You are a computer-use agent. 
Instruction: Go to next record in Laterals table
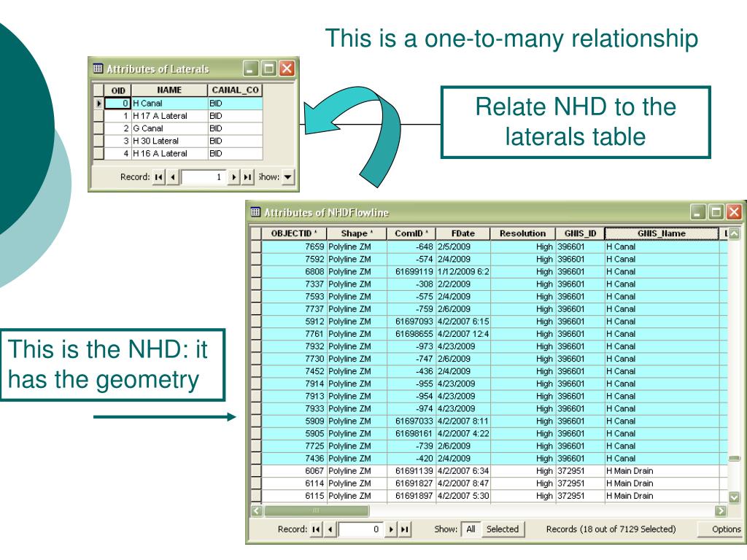point(233,177)
